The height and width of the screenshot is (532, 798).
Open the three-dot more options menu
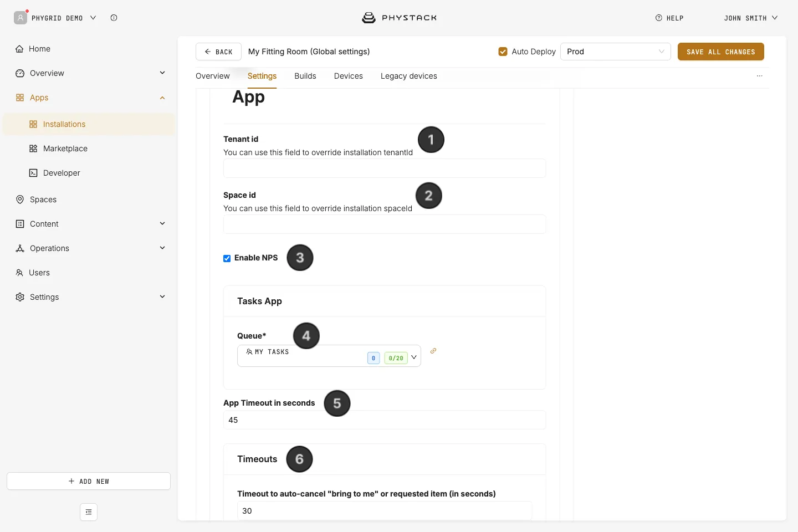pos(760,76)
